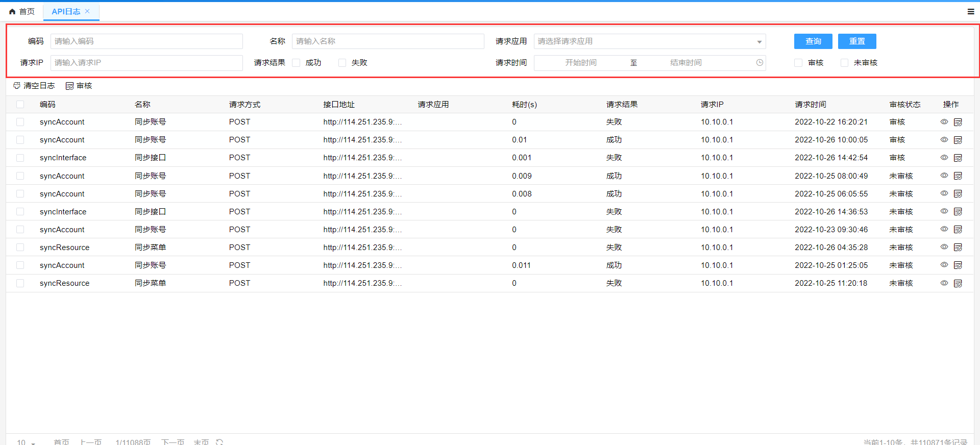This screenshot has width=980, height=445.
Task: Audit the 2022-10-26 10:00:05 log entry
Action: pyautogui.click(x=958, y=140)
